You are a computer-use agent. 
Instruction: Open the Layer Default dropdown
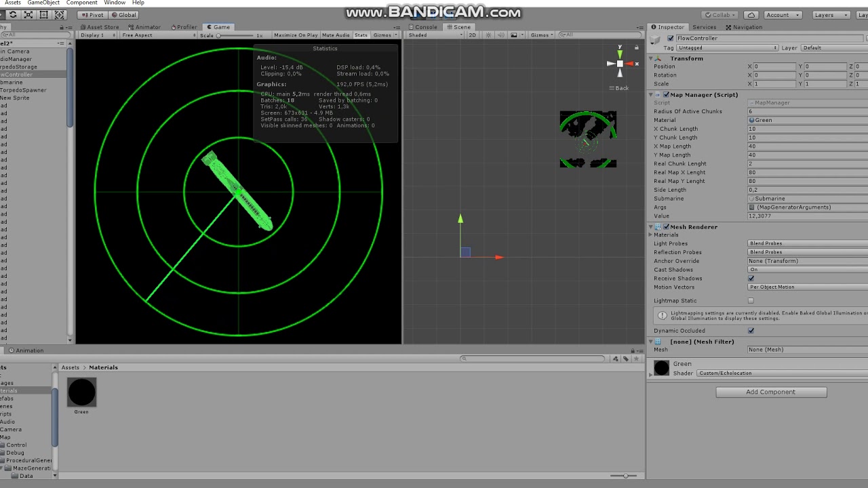pos(834,48)
